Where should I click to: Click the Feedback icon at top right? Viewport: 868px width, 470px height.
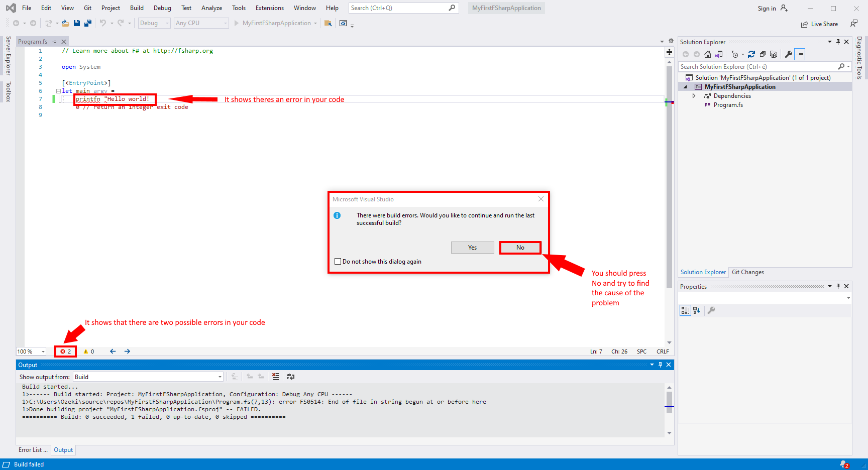pyautogui.click(x=854, y=23)
